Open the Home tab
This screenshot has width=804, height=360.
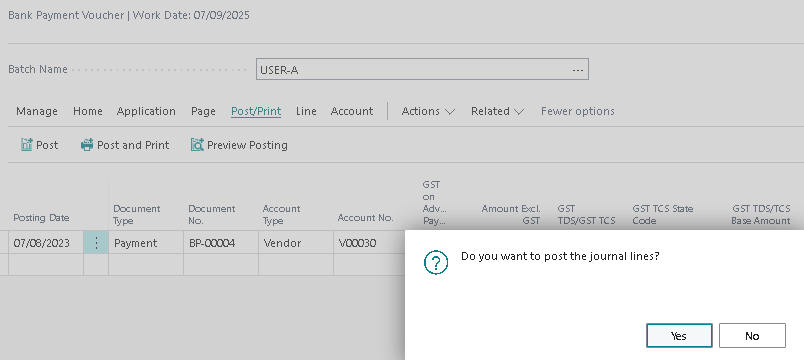(x=88, y=111)
